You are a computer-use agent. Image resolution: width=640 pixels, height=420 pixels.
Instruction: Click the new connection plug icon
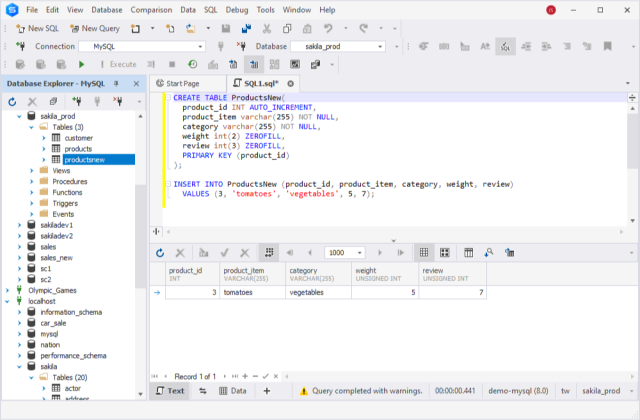point(76,102)
